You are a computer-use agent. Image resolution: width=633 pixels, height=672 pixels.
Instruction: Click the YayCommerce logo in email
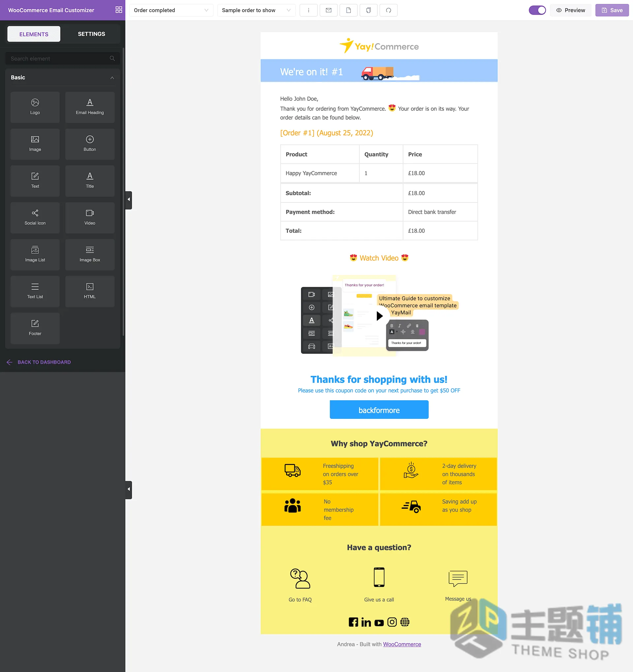tap(379, 46)
